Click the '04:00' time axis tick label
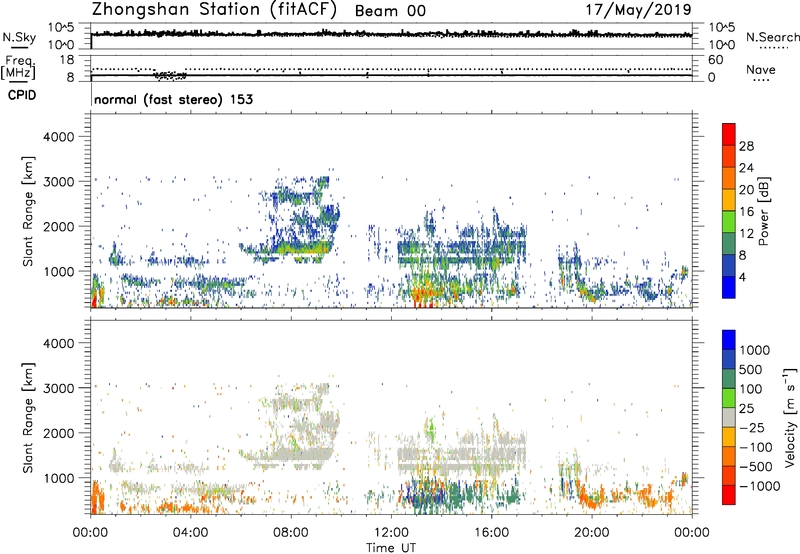The width and height of the screenshot is (800, 554). coord(190,533)
